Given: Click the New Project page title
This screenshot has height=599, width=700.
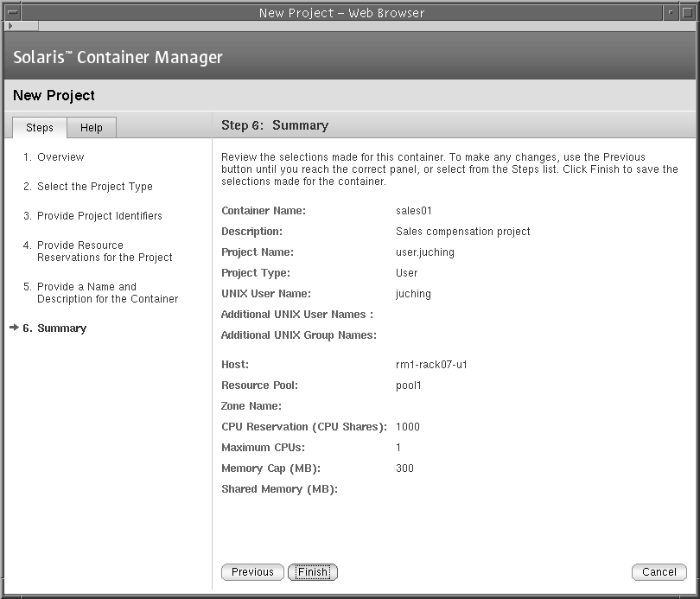Looking at the screenshot, I should point(54,96).
